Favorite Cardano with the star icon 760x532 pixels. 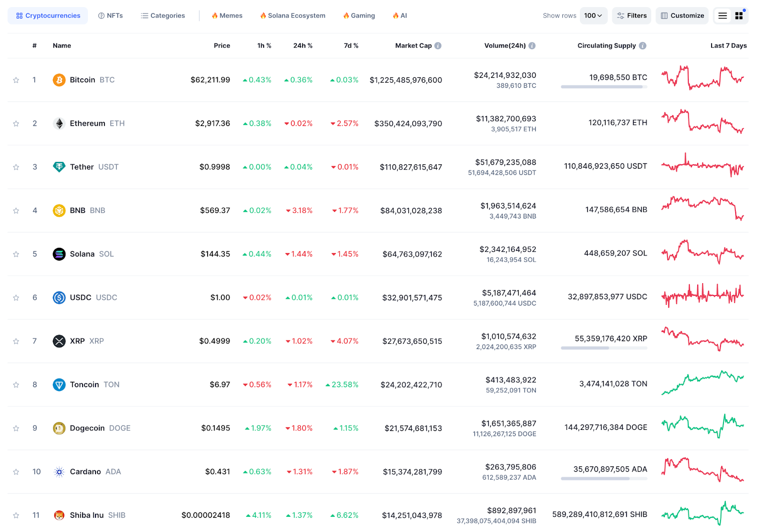pos(16,472)
